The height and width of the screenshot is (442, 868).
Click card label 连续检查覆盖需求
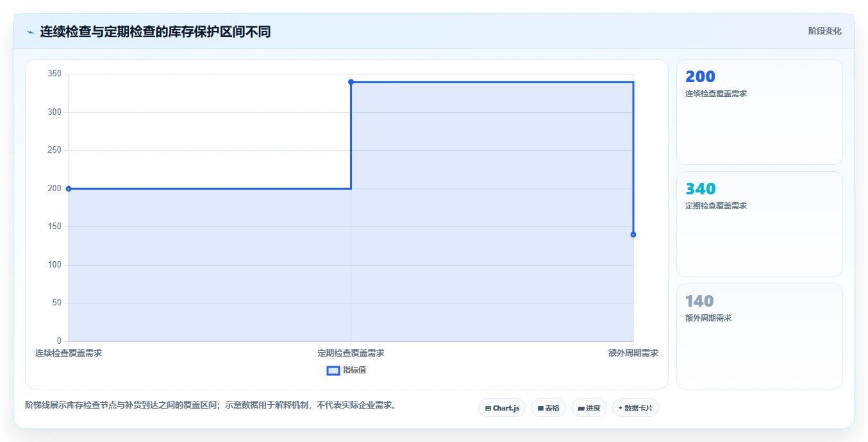(x=716, y=94)
